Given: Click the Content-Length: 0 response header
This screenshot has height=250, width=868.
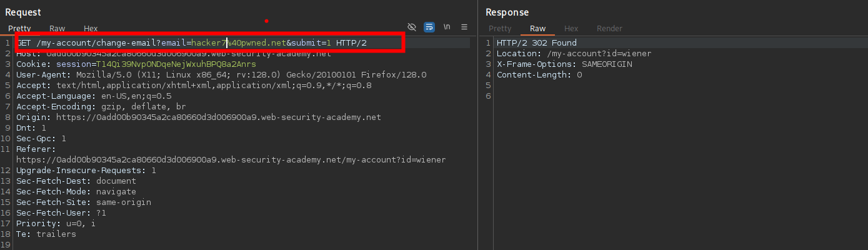Looking at the screenshot, I should (539, 75).
